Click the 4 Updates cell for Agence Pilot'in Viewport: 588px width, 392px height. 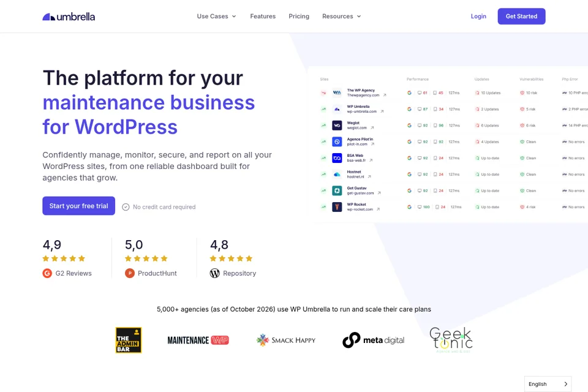click(x=487, y=142)
